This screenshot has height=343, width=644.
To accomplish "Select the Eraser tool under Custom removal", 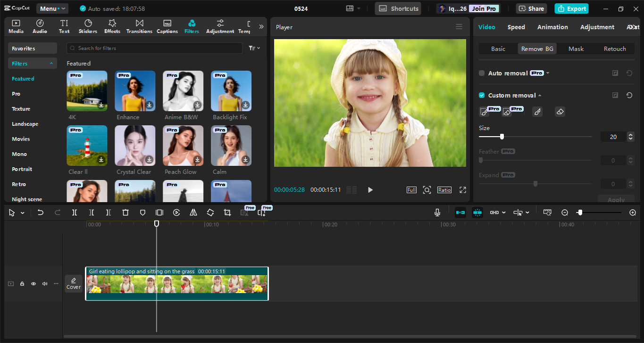I will (x=560, y=112).
